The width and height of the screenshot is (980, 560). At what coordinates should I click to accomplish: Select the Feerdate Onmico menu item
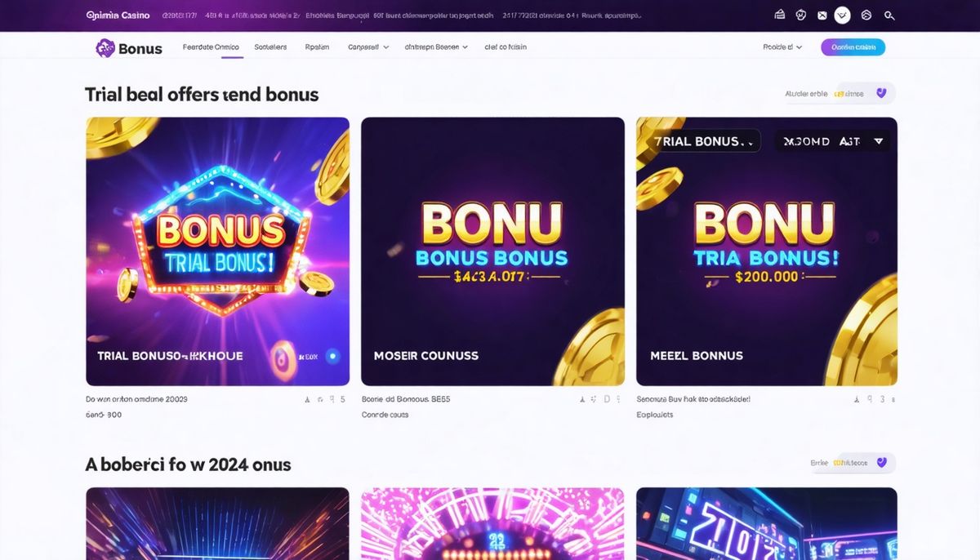211,47
